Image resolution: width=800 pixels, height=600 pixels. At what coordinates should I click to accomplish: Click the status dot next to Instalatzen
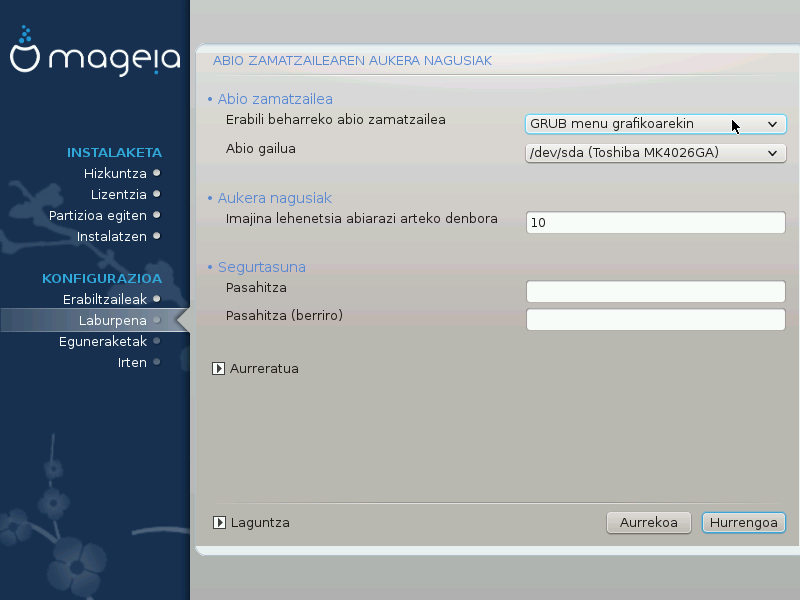point(157,236)
